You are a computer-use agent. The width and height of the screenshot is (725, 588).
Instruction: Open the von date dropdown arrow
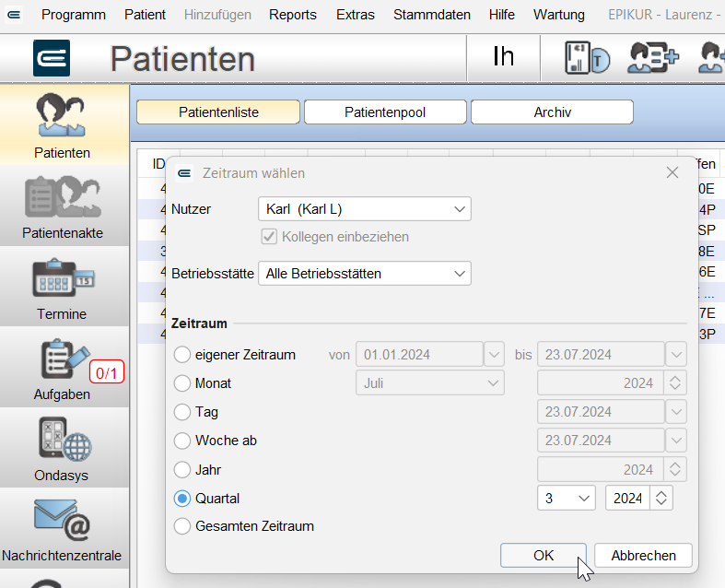coord(494,355)
